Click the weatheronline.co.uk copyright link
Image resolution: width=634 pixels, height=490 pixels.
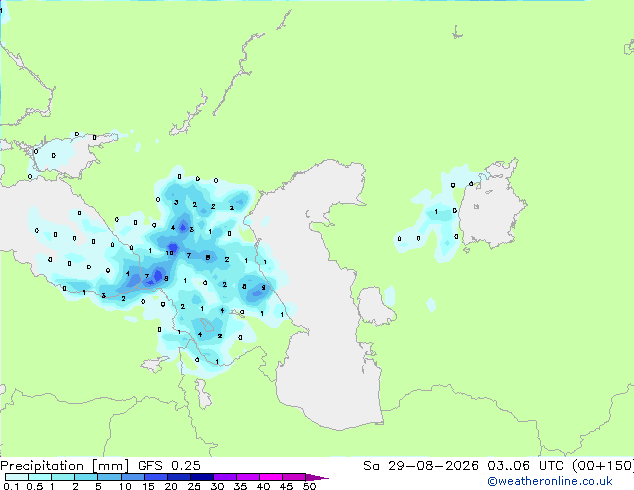[550, 481]
